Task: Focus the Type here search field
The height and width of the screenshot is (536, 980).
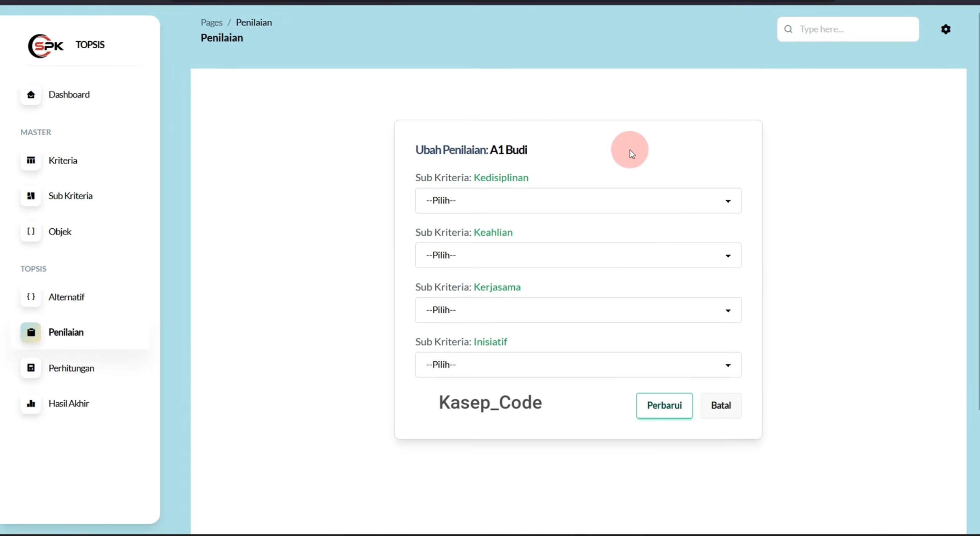Action: click(848, 29)
